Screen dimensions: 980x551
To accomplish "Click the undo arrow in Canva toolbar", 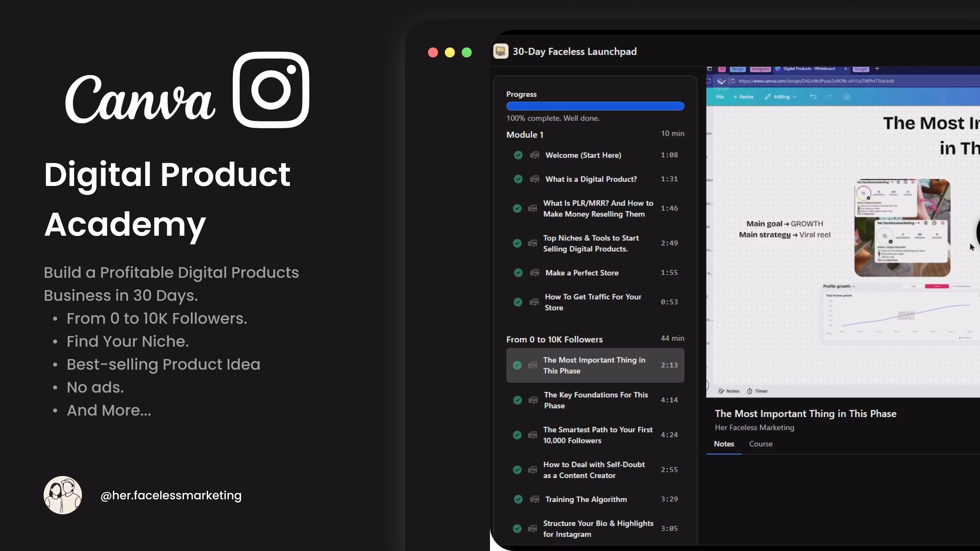I will tap(813, 97).
